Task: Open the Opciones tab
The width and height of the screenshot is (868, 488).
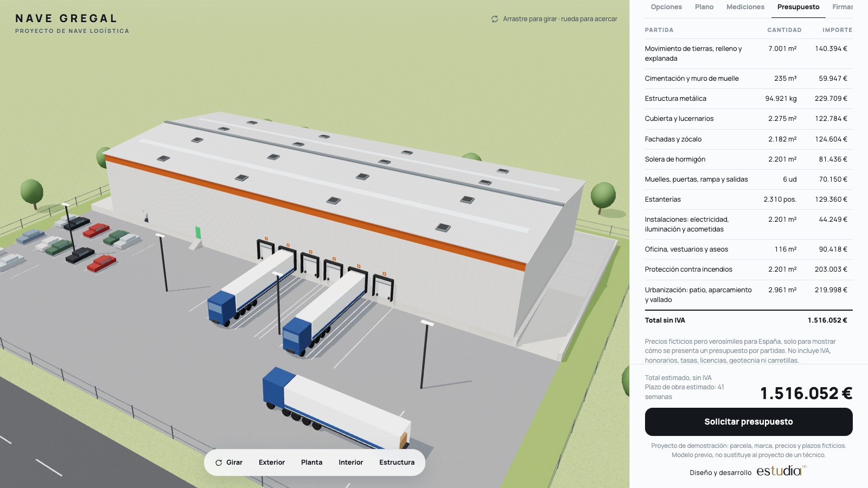Action: [666, 7]
